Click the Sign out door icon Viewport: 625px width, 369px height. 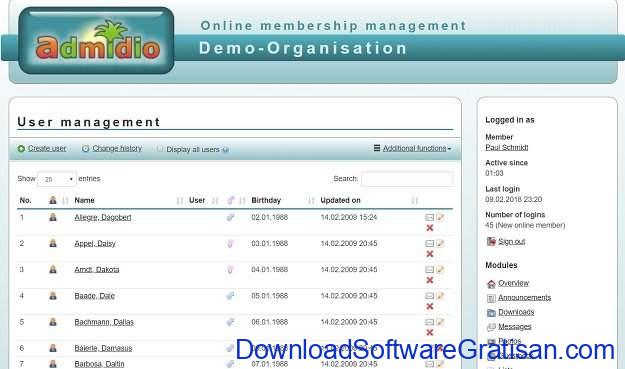click(x=491, y=241)
